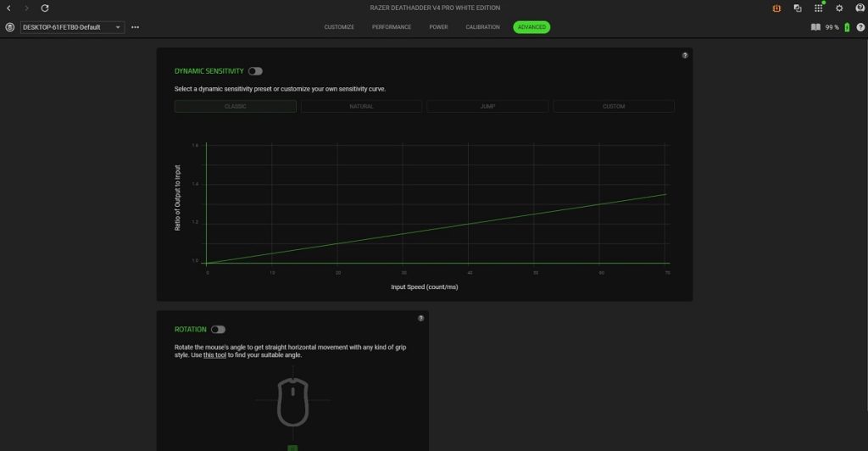Switch to the Performance tab
The height and width of the screenshot is (451, 868).
point(392,27)
